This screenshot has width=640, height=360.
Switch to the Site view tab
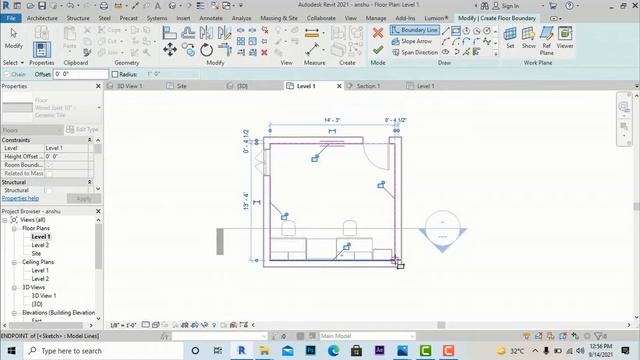[x=182, y=86]
